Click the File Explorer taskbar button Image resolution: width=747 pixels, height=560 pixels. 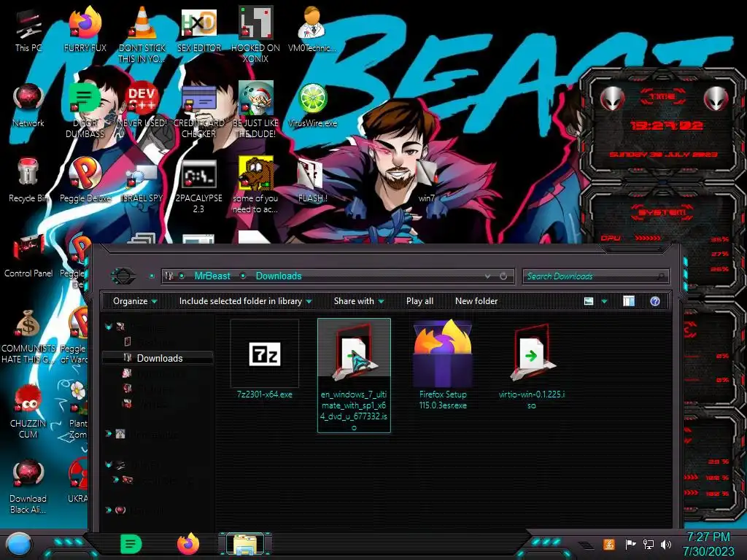pos(245,544)
